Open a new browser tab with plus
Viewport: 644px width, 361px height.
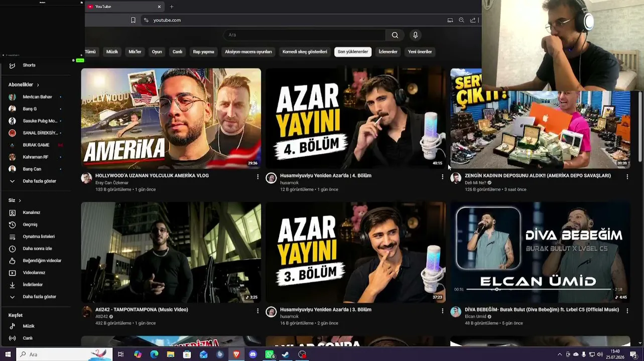(172, 7)
